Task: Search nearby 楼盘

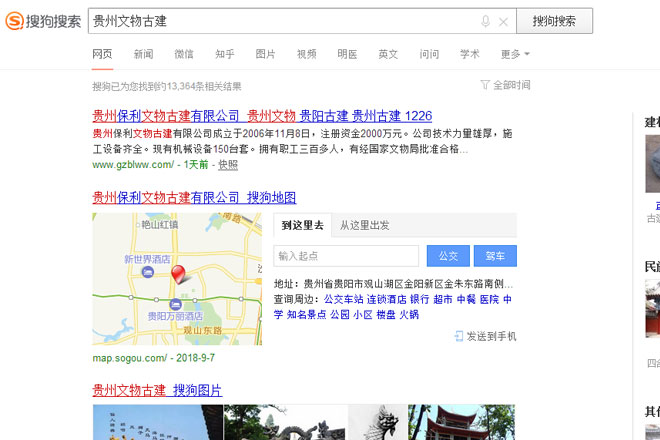Action: pos(386,315)
